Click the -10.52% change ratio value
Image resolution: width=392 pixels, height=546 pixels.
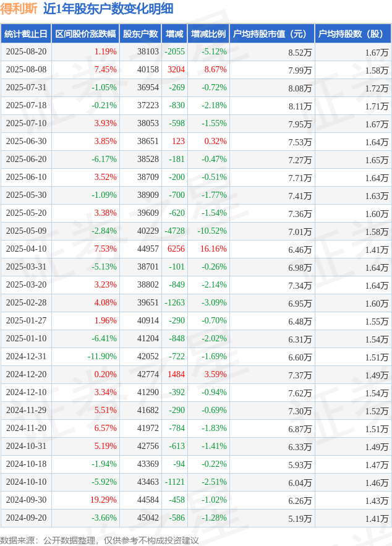[x=212, y=231]
